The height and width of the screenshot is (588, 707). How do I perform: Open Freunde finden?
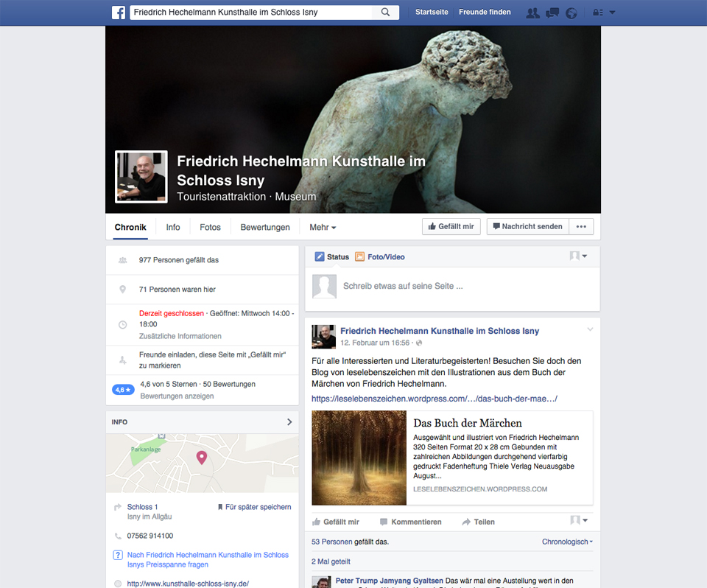(x=485, y=13)
